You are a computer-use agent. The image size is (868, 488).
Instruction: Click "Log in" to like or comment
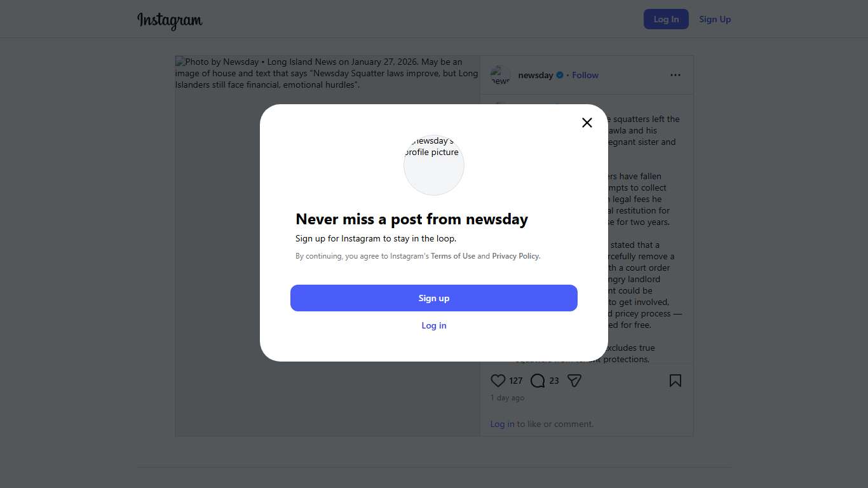pyautogui.click(x=502, y=424)
